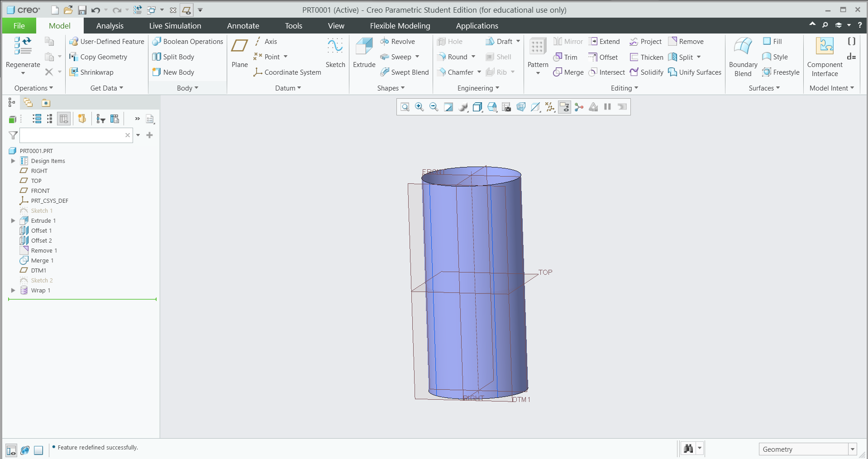Toggle datum display filters
The height and width of the screenshot is (459, 868).
(550, 107)
